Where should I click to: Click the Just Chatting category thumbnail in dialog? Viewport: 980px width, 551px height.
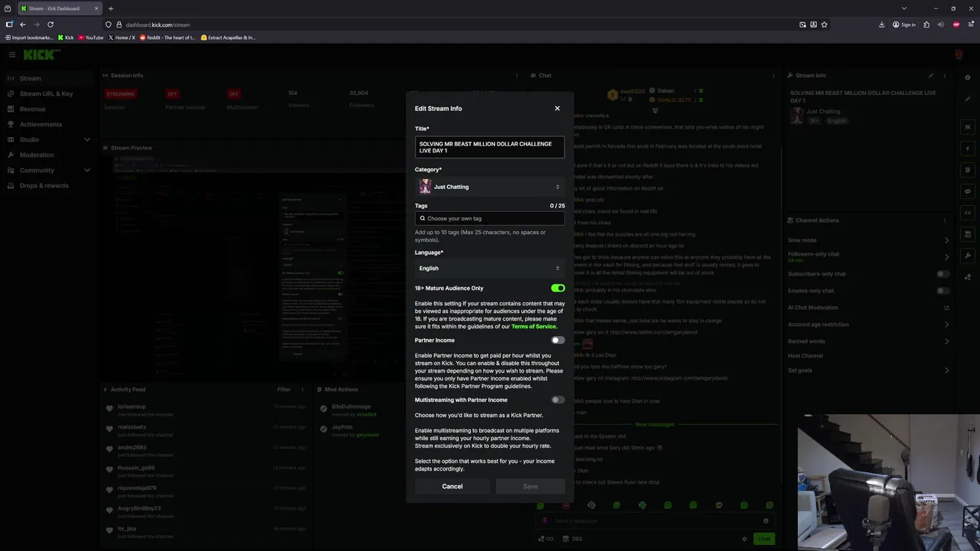(x=425, y=187)
